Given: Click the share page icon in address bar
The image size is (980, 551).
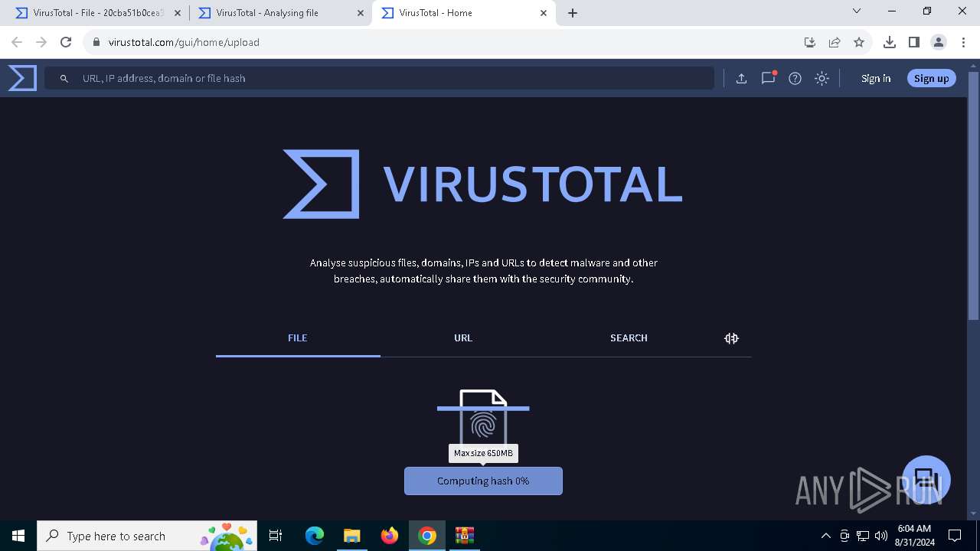Looking at the screenshot, I should [835, 42].
